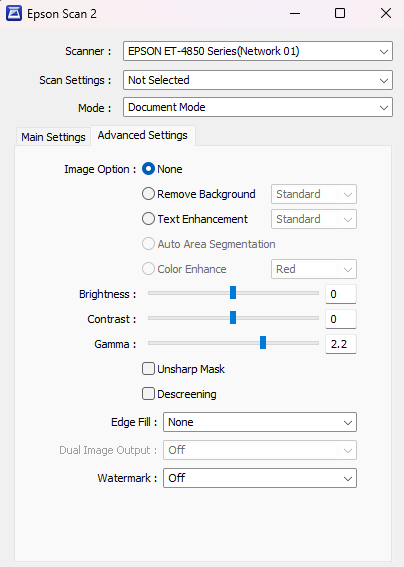Open the Remove Background level dropdown
This screenshot has width=404, height=567.
[314, 194]
